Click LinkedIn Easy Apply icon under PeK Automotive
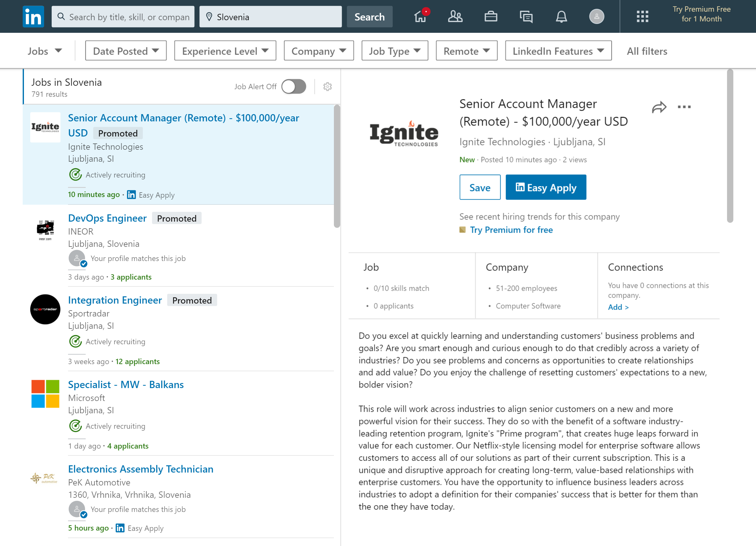 120,528
